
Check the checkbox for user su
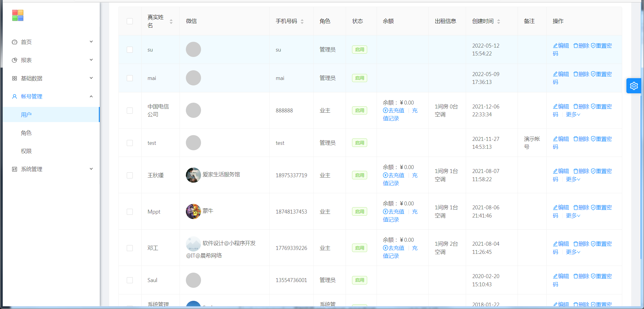[x=130, y=50]
